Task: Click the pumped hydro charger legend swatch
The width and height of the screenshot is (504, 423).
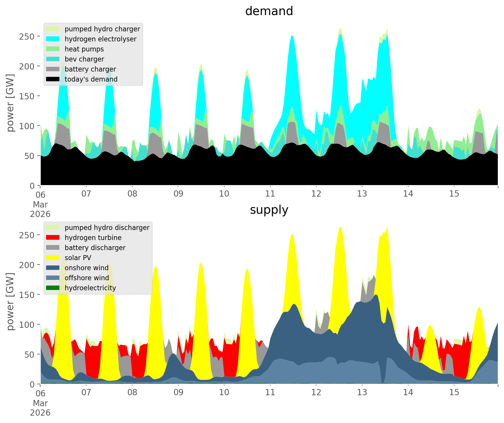Action: pyautogui.click(x=53, y=29)
